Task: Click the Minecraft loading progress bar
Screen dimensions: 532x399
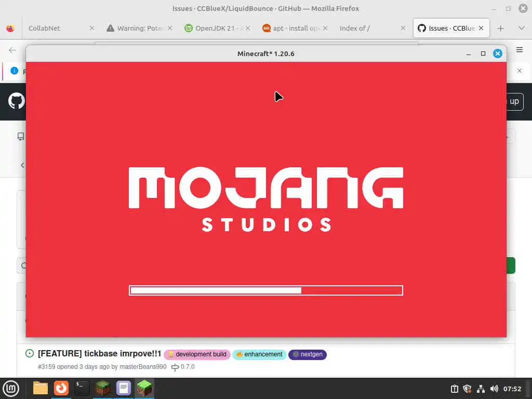Action: (266, 290)
